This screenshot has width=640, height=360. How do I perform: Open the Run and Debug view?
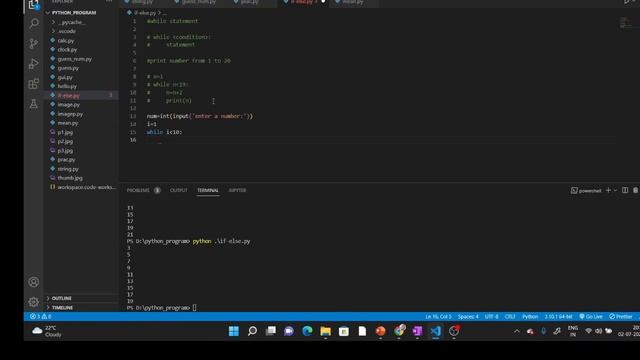point(34,64)
